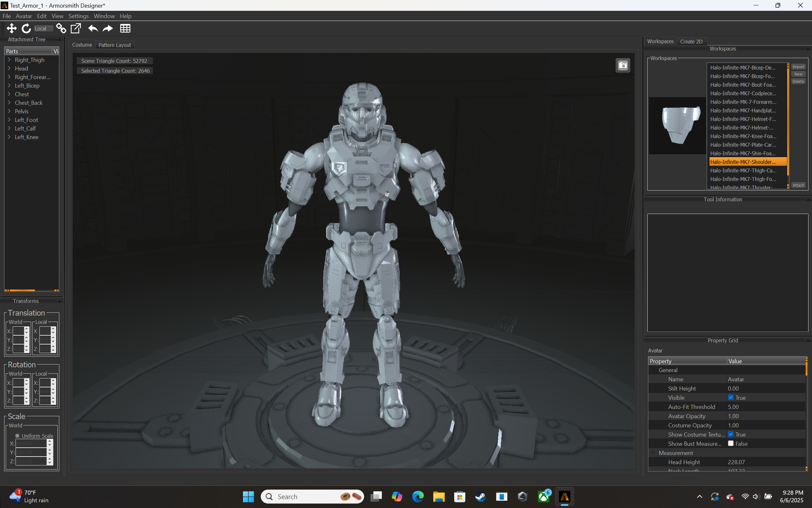Close the Transforms panel

tap(60, 301)
